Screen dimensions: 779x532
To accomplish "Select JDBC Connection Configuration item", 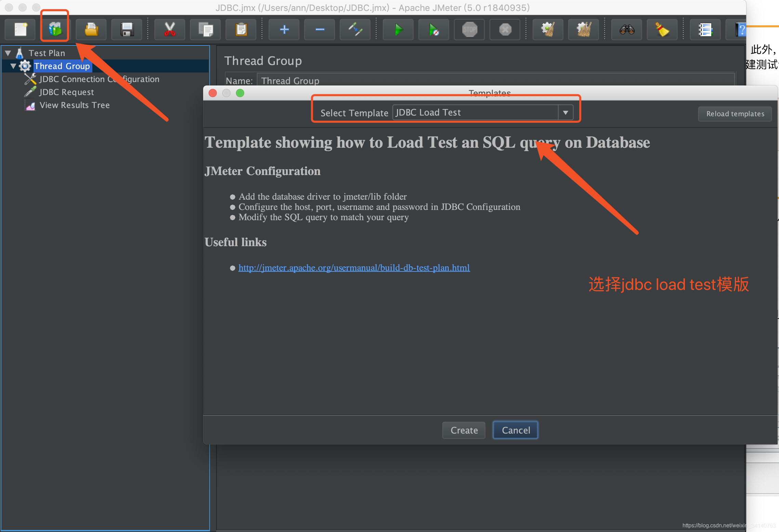I will click(x=99, y=79).
